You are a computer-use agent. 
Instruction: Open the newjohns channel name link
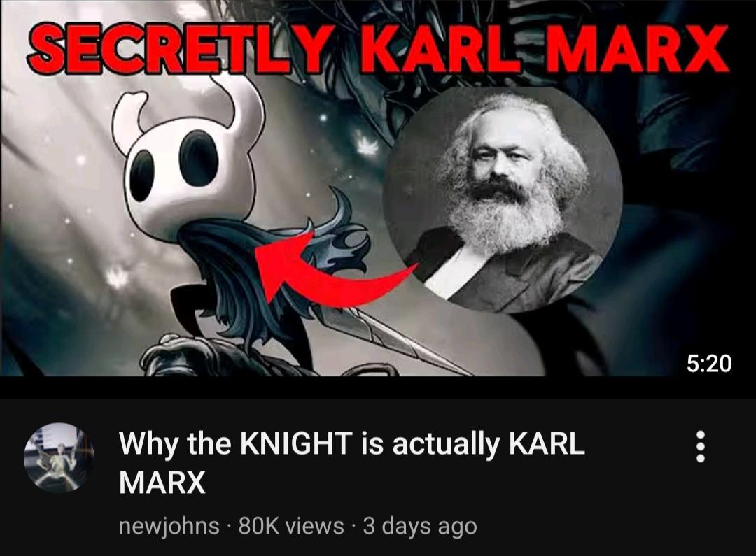tap(169, 526)
